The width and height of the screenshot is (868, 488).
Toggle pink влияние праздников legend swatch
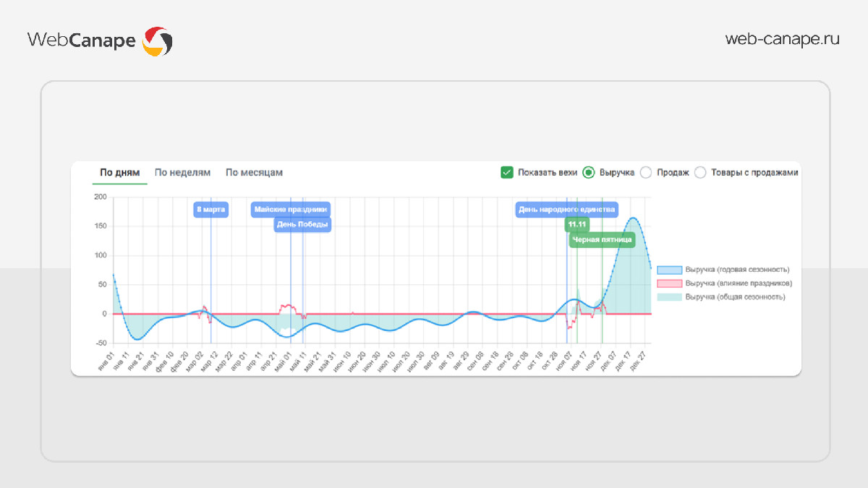point(669,283)
